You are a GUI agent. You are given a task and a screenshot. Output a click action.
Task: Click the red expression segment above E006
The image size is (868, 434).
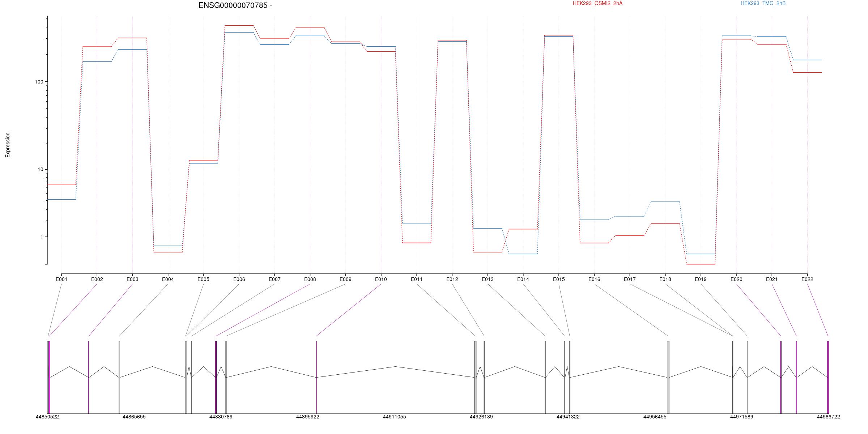tap(239, 26)
